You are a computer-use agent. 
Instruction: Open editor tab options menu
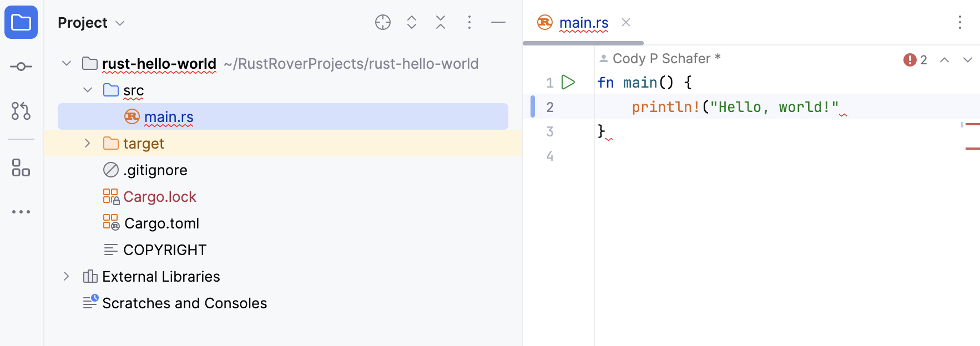tap(960, 22)
